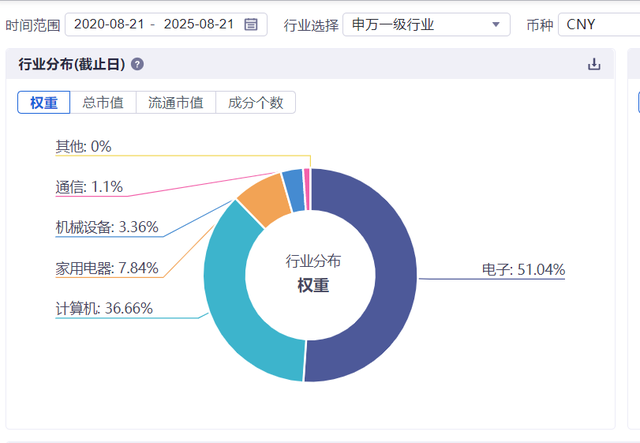Click the 通信 pink donut segment

[x=307, y=189]
